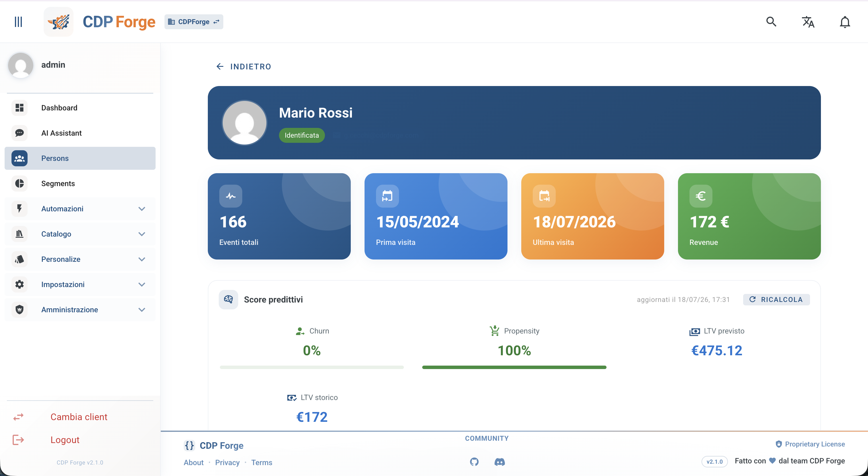Screen dimensions: 868x476
Task: Open Segments menu item
Action: (80, 184)
